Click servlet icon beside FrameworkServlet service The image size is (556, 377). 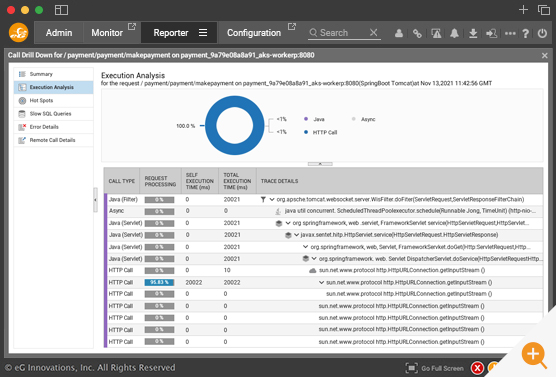(279, 223)
